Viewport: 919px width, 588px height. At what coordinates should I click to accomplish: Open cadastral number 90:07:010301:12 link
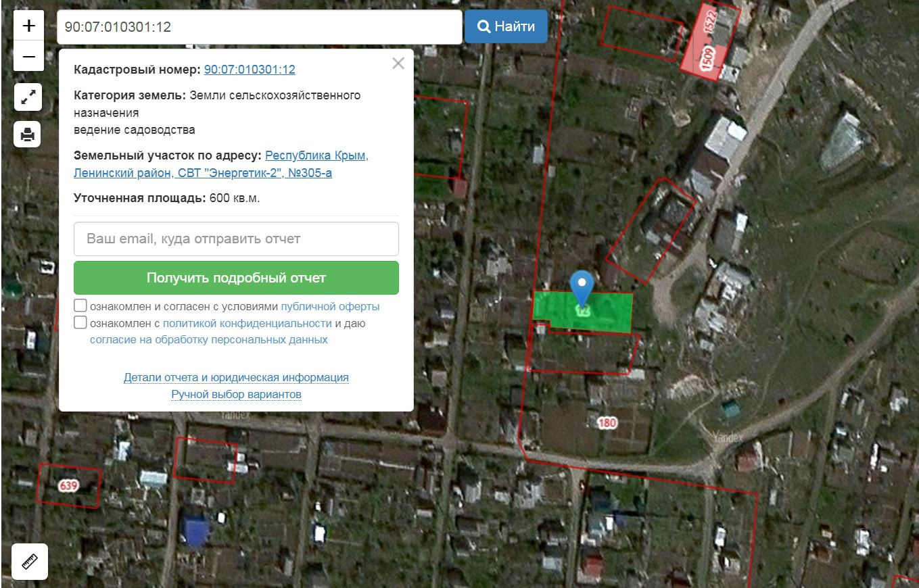pos(250,70)
